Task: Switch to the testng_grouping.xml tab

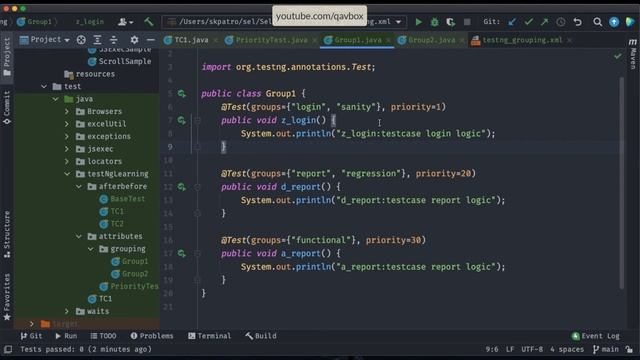Action: (x=522, y=40)
